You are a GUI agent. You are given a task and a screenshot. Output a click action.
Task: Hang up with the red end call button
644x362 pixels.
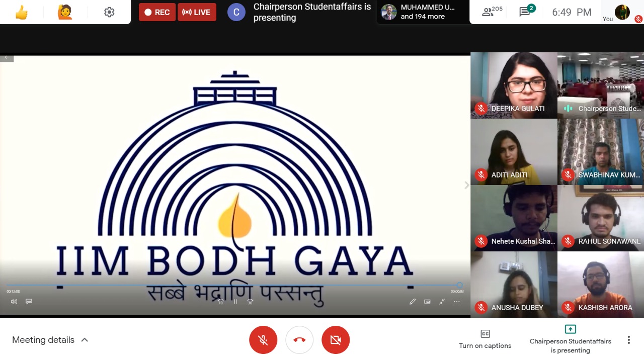(299, 340)
